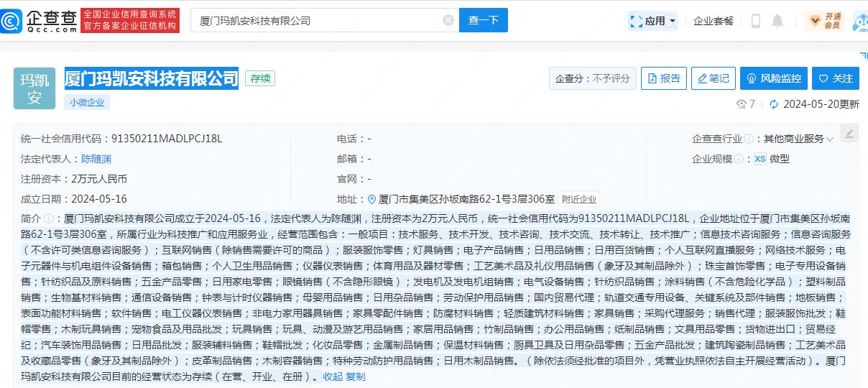Open the 应用 apps dropdown
Image resolution: width=868 pixels, height=388 pixels.
(x=652, y=21)
